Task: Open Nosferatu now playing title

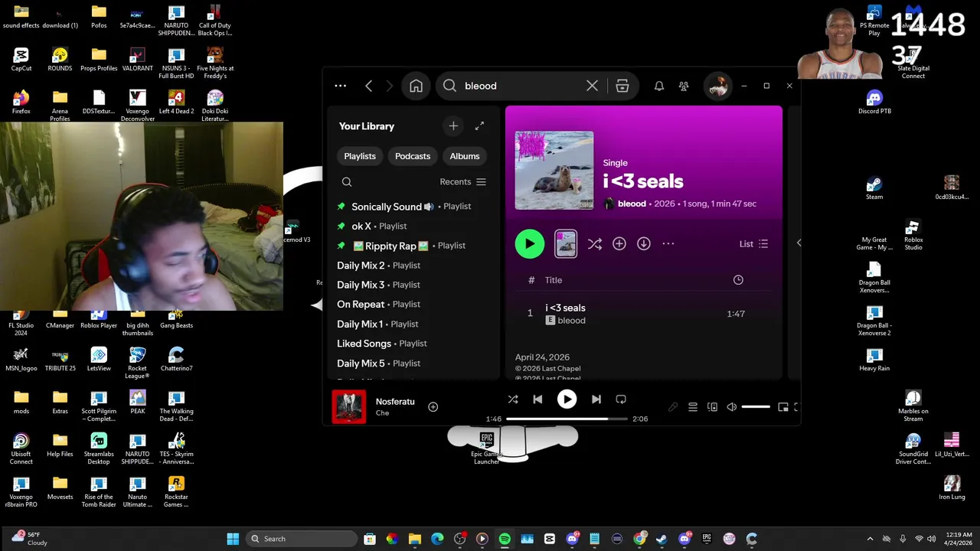Action: tap(395, 402)
